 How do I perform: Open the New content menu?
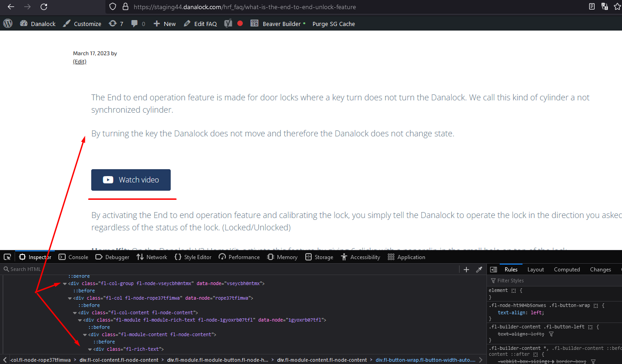coord(165,24)
